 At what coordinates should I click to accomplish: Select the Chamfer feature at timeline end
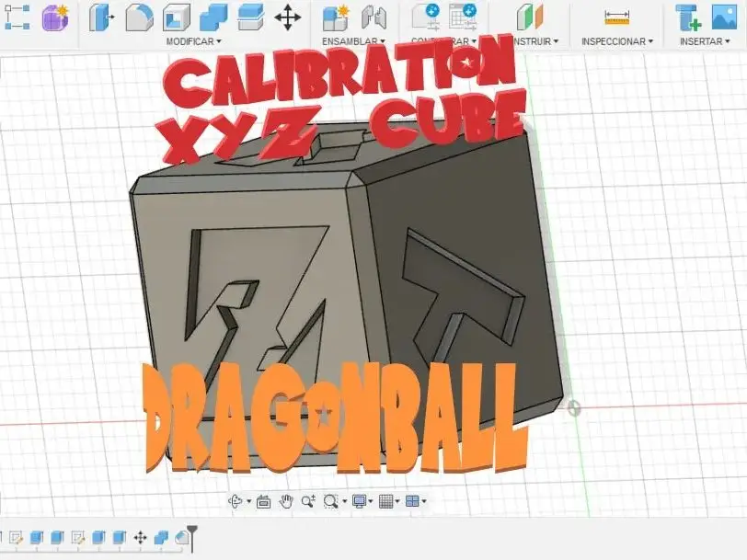pos(181,538)
